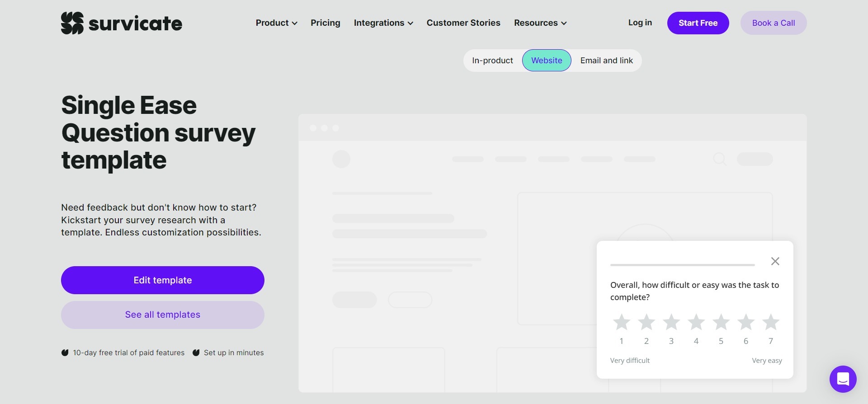The height and width of the screenshot is (404, 868).
Task: Expand the Product dropdown menu
Action: [276, 23]
